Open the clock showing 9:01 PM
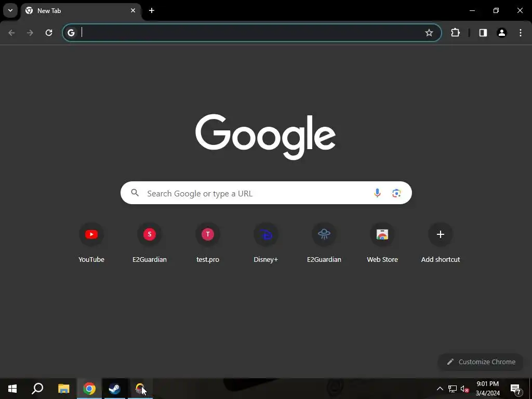The height and width of the screenshot is (399, 532). pos(487,389)
